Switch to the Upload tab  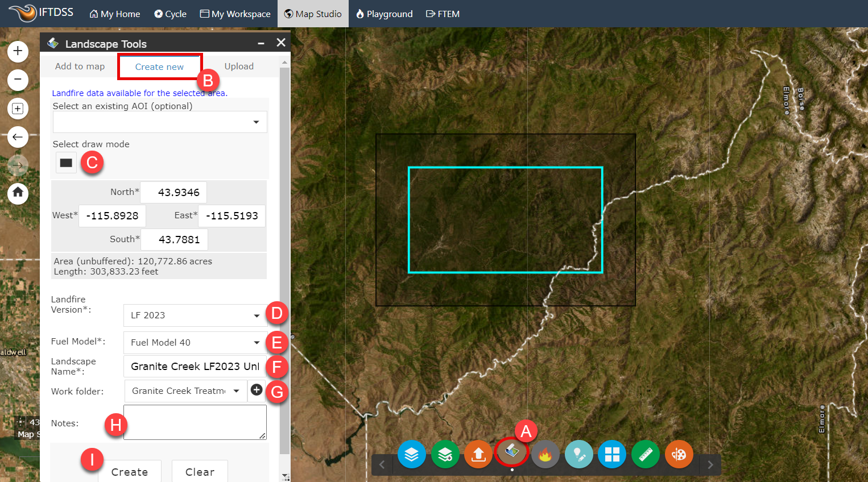[x=239, y=66]
